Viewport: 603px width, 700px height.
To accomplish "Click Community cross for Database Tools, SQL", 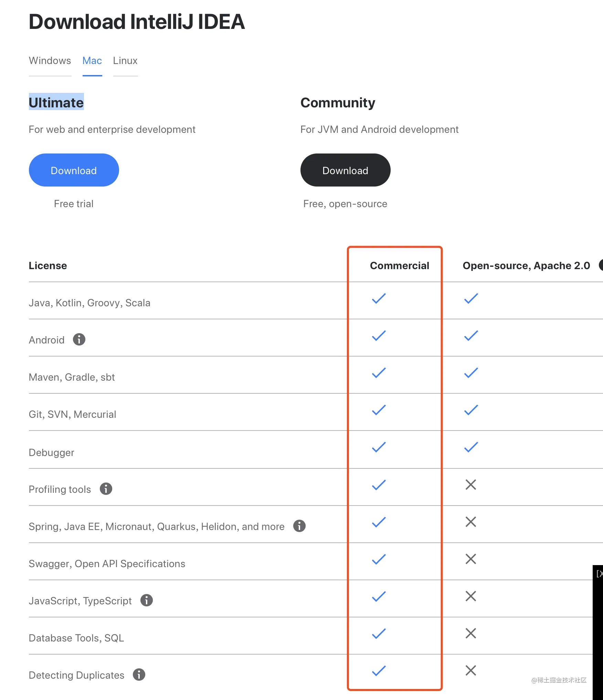I will click(x=471, y=633).
